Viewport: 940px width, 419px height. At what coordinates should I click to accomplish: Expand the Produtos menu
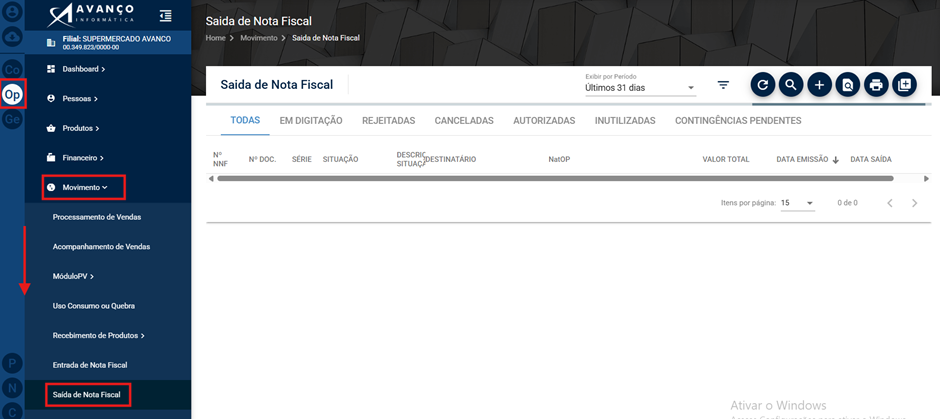73,128
